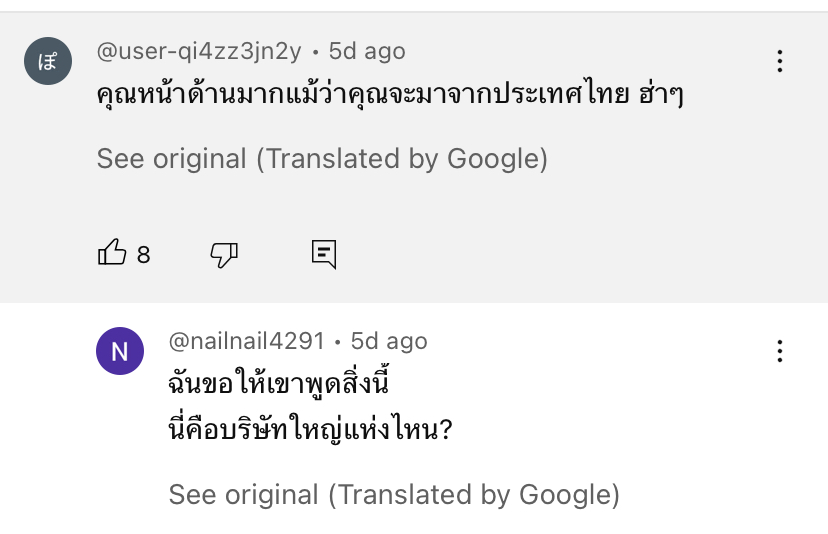
Task: Dislike the comment with the thumbs-down icon
Action: 224,254
